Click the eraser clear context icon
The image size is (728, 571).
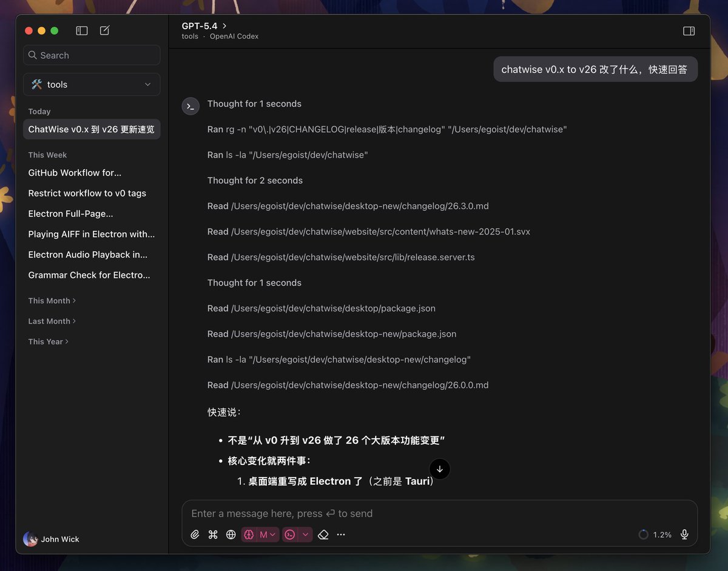coord(323,535)
